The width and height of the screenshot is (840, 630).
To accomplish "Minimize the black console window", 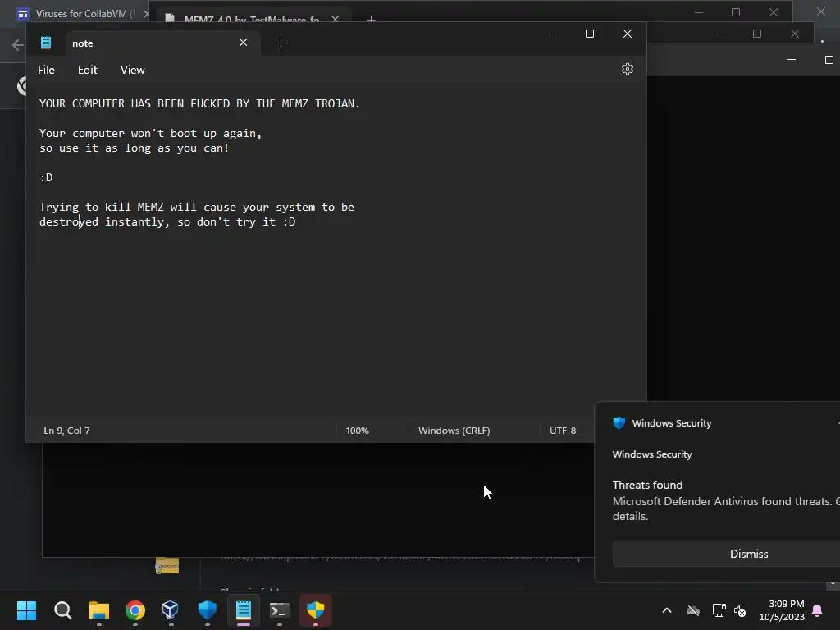I will 792,59.
